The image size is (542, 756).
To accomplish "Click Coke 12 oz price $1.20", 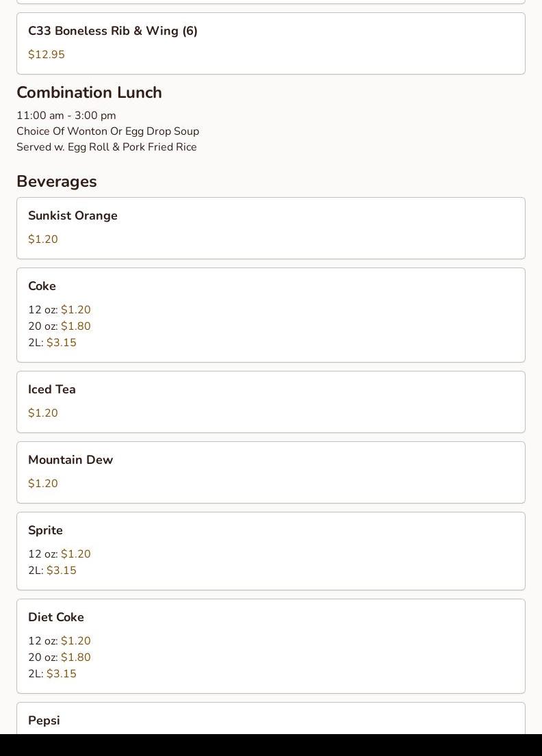I will click(75, 310).
